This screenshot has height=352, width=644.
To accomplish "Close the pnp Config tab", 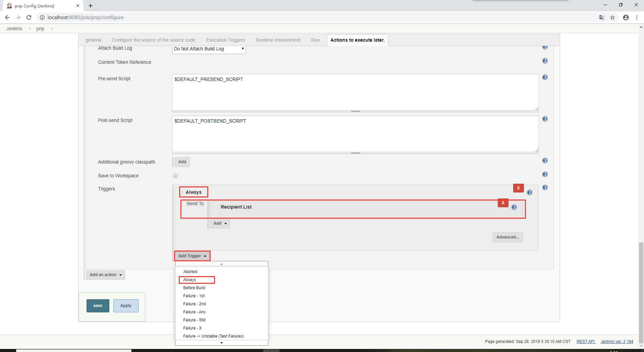I will tap(77, 6).
